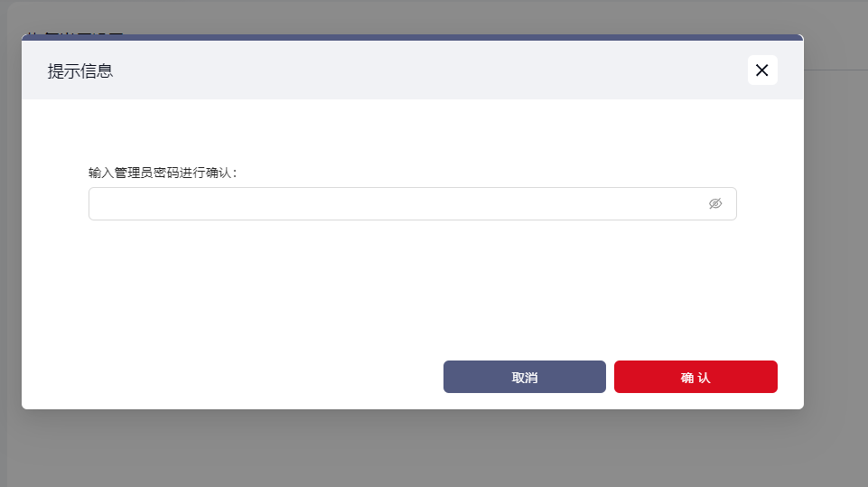Cancel the admin password confirmation prompt
868x487 pixels.
524,377
